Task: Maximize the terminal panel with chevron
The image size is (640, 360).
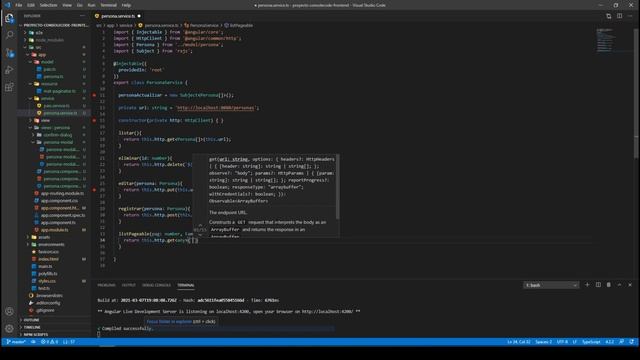Action: tap(620, 285)
